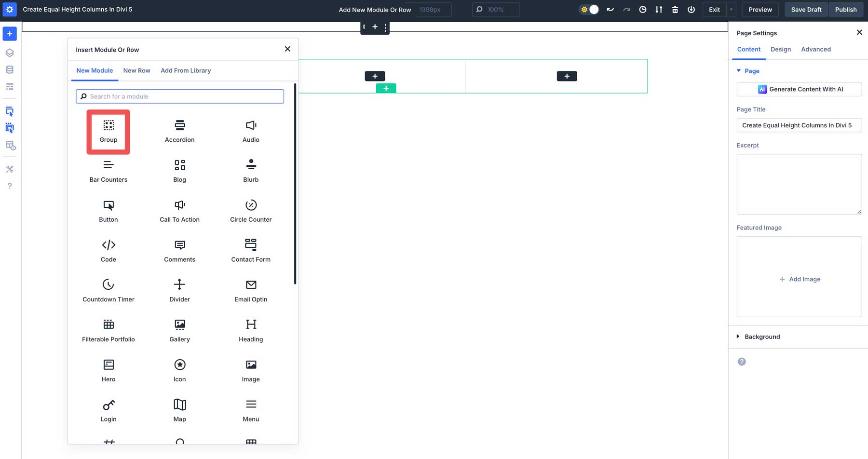This screenshot has height=459, width=868.
Task: Click Generate Content With AI
Action: (799, 89)
